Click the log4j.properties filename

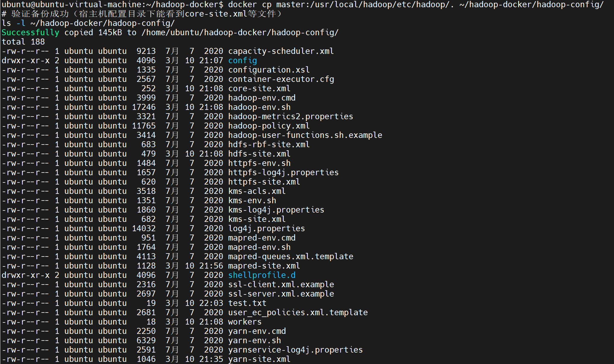point(266,229)
